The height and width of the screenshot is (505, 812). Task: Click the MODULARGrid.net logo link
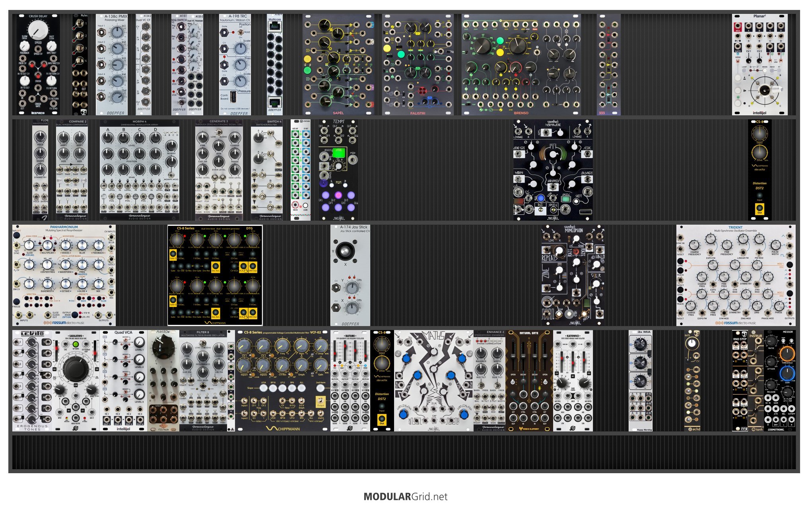pyautogui.click(x=406, y=496)
